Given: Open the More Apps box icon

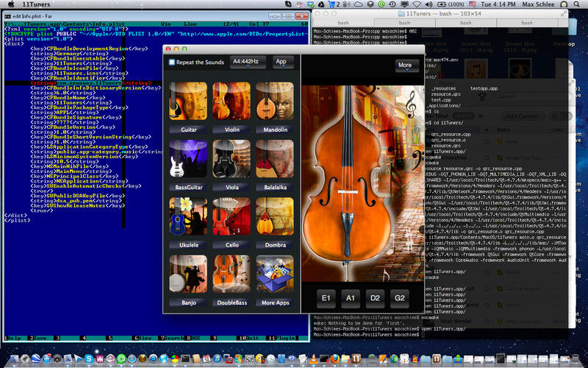Looking at the screenshot, I should click(275, 274).
